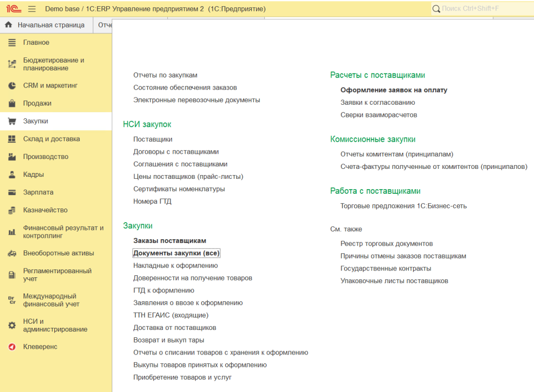The image size is (534, 392).
Task: Switch to the partially hidden Отче tab
Action: (103, 25)
